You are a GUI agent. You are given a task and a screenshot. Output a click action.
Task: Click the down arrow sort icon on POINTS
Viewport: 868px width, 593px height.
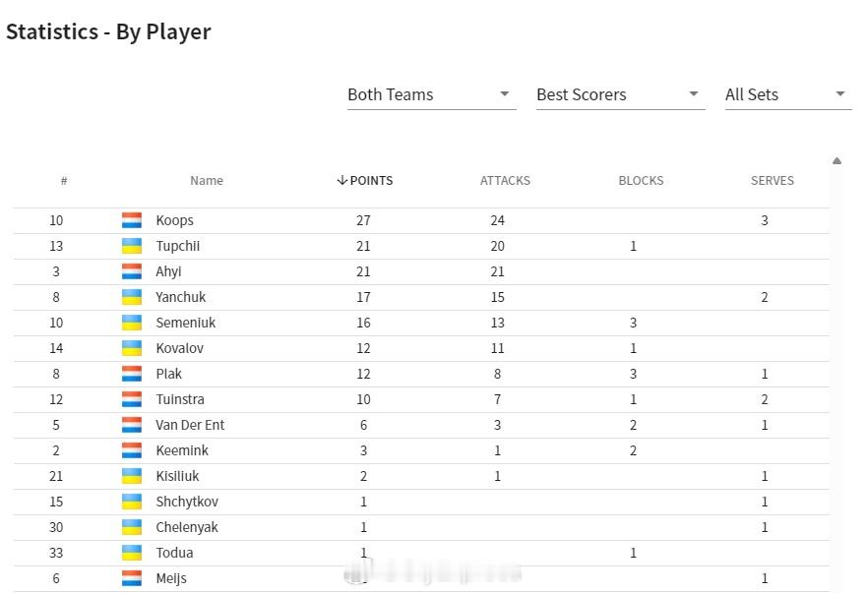342,180
